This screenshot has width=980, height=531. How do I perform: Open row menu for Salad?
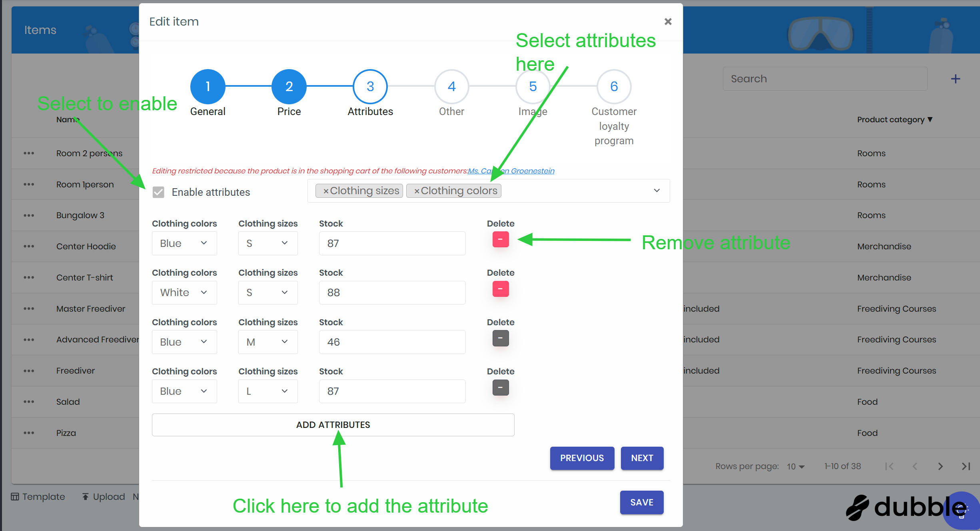[x=29, y=402]
